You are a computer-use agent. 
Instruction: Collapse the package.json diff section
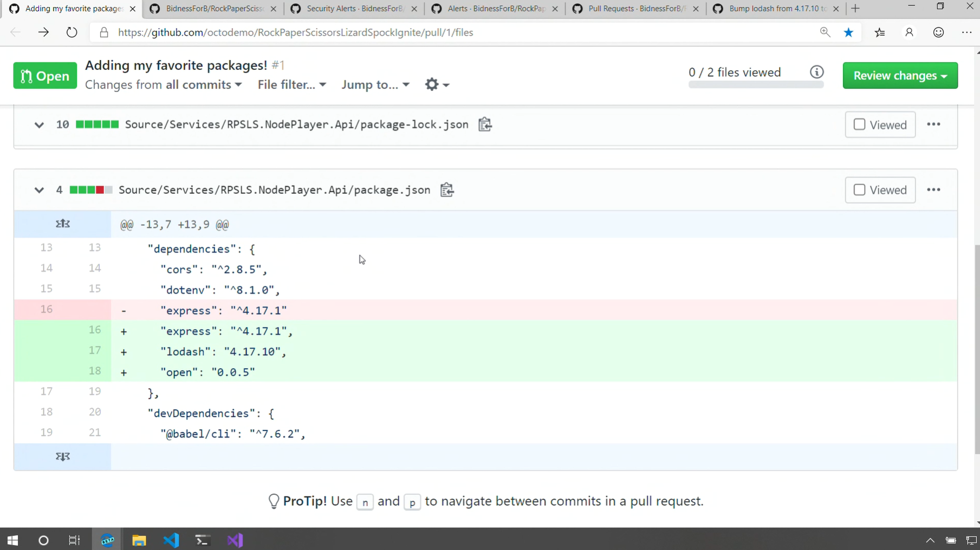(39, 191)
